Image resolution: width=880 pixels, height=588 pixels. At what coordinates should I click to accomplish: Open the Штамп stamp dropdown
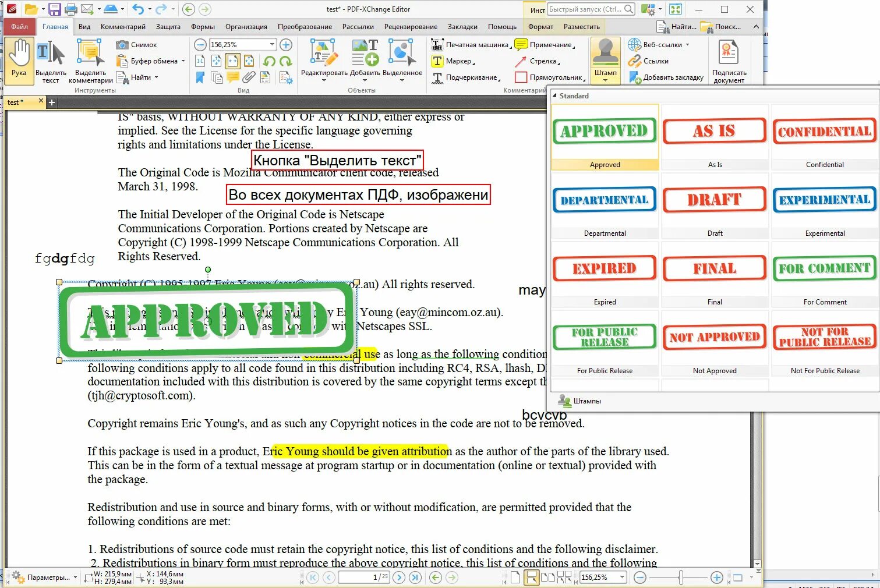coord(606,80)
